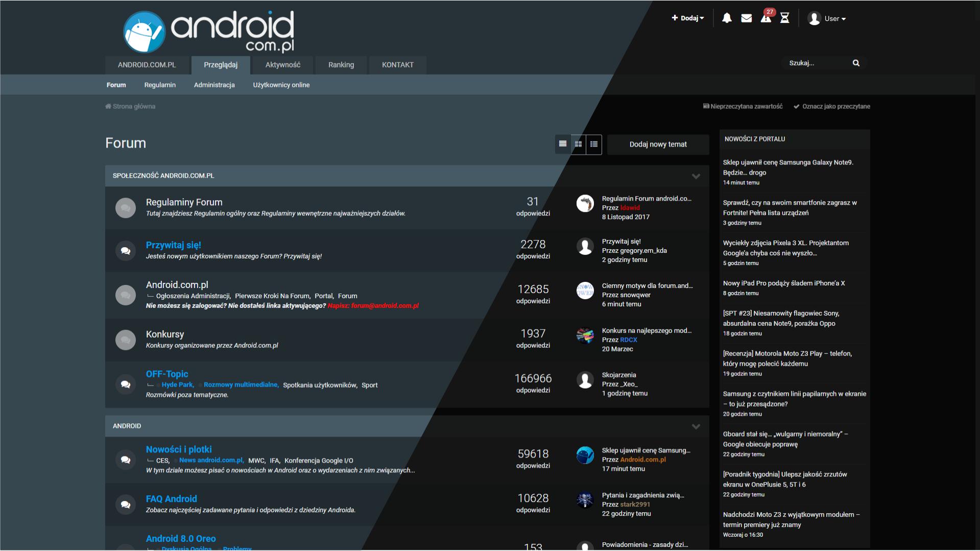Switch to grid forum view
Screen dimensions: 980x551
pos(578,144)
